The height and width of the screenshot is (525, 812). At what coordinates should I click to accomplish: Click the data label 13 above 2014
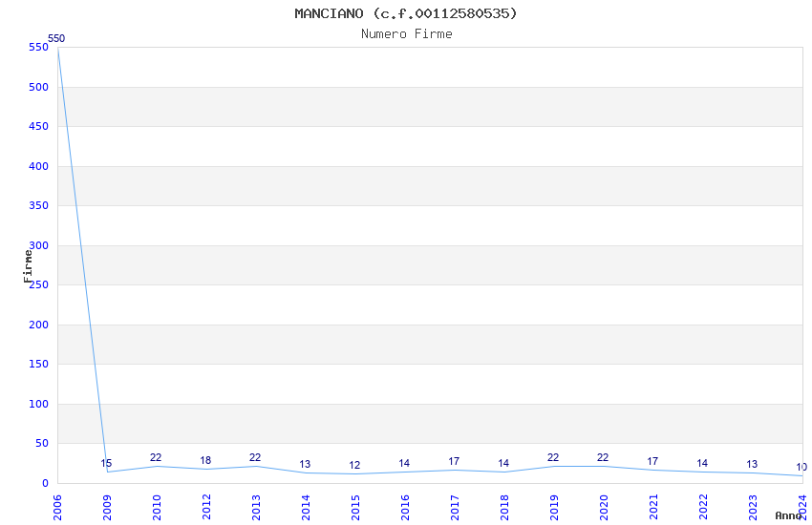(x=305, y=464)
